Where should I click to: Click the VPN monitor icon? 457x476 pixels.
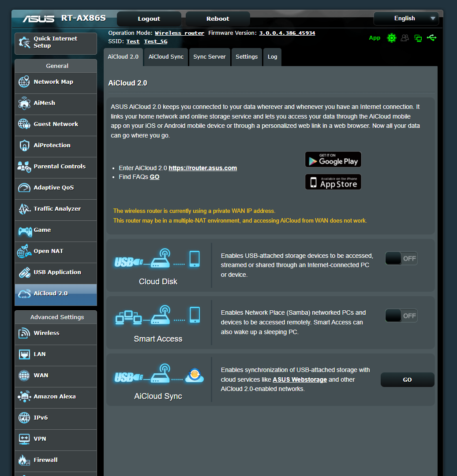tap(24, 439)
